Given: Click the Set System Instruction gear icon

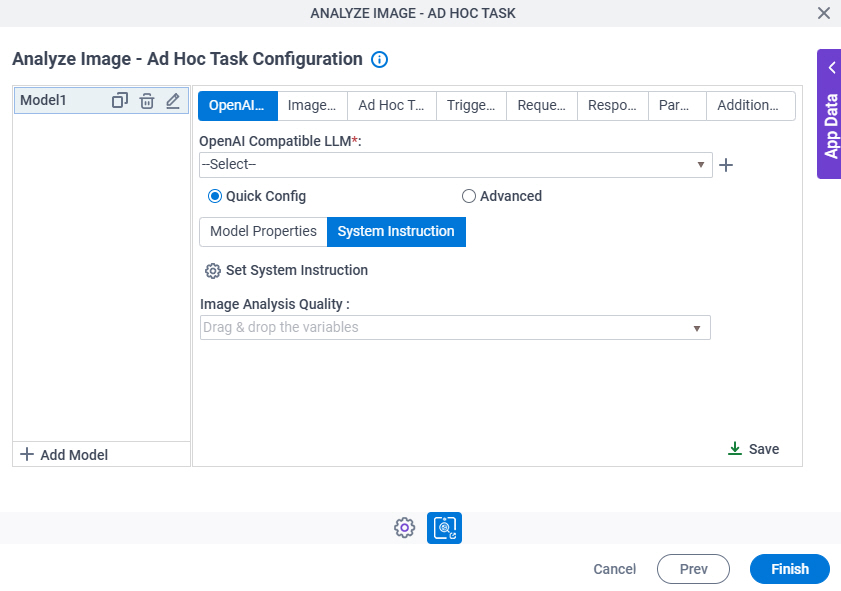Looking at the screenshot, I should tap(213, 271).
